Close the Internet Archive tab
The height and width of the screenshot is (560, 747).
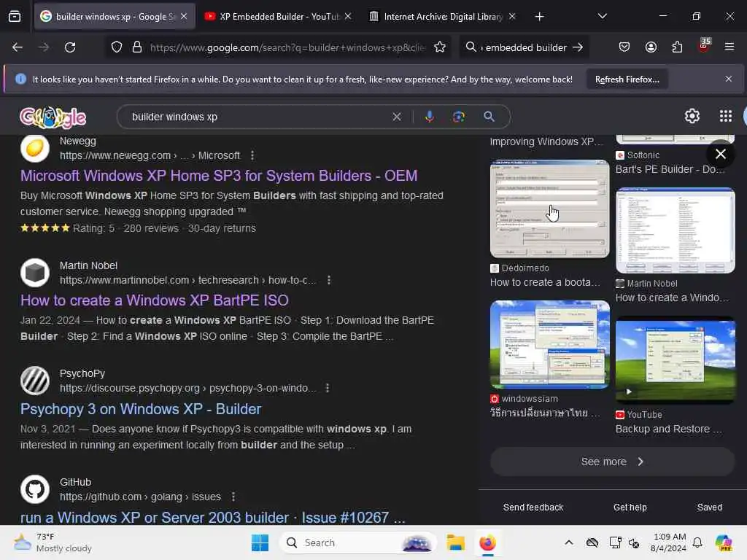(x=512, y=16)
